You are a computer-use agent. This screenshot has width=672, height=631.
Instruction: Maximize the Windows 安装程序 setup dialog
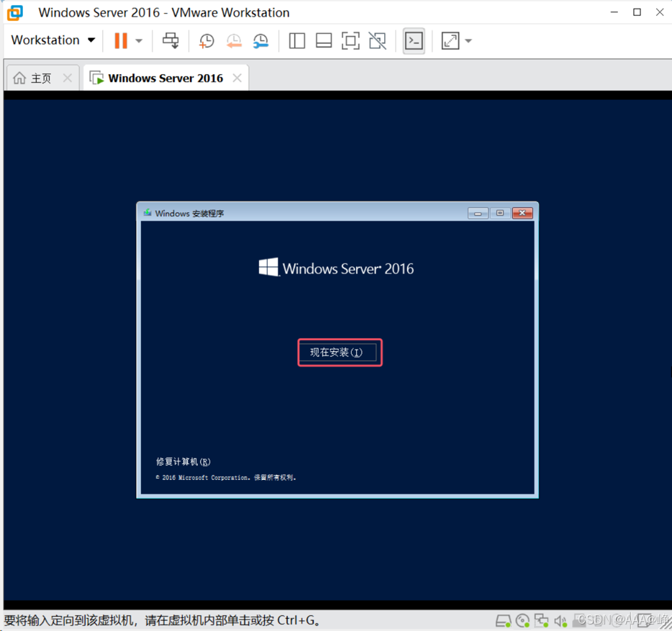coord(500,213)
